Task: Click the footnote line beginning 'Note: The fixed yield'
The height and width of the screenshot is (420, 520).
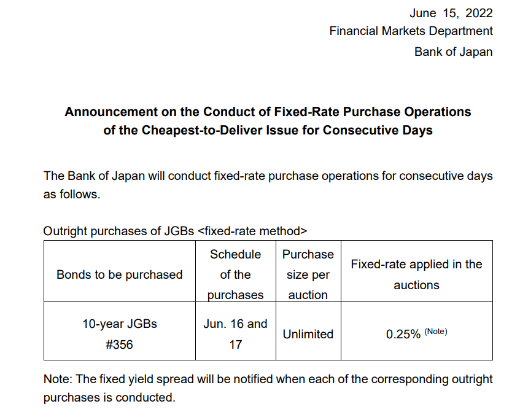Action: [x=268, y=379]
